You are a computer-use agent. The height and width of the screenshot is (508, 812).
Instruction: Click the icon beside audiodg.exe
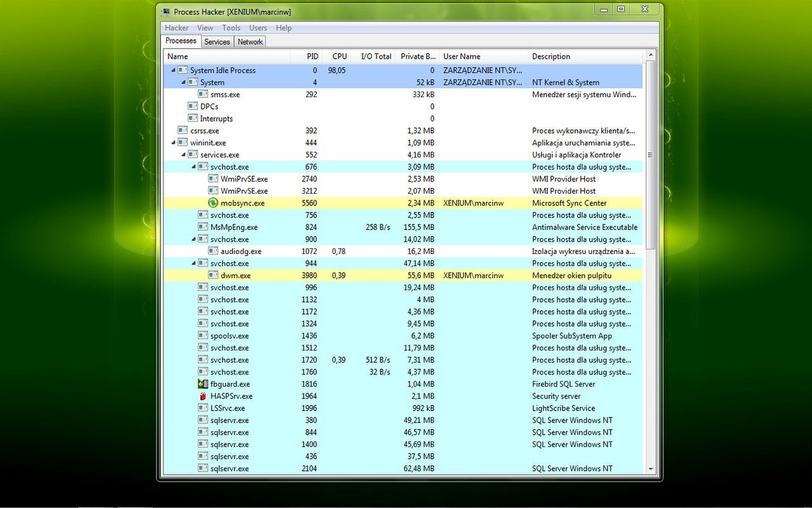point(213,251)
